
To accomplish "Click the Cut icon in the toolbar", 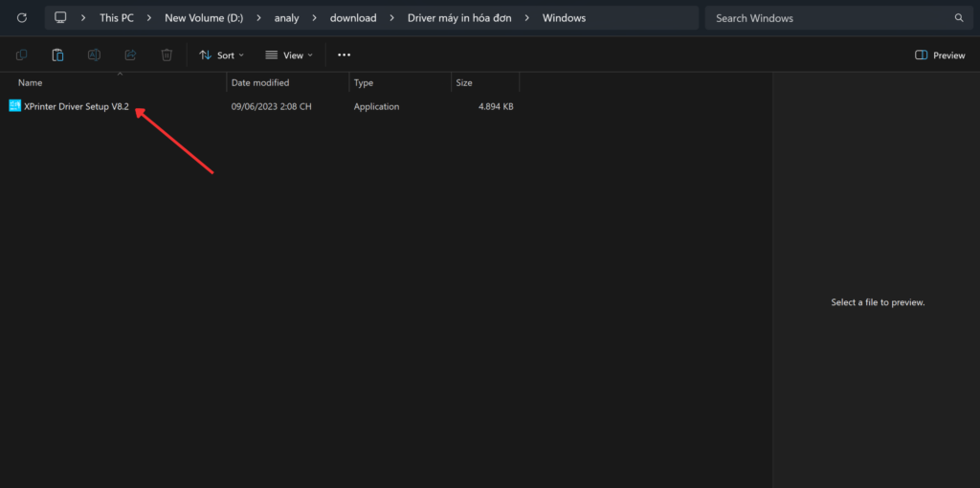I will point(21,55).
